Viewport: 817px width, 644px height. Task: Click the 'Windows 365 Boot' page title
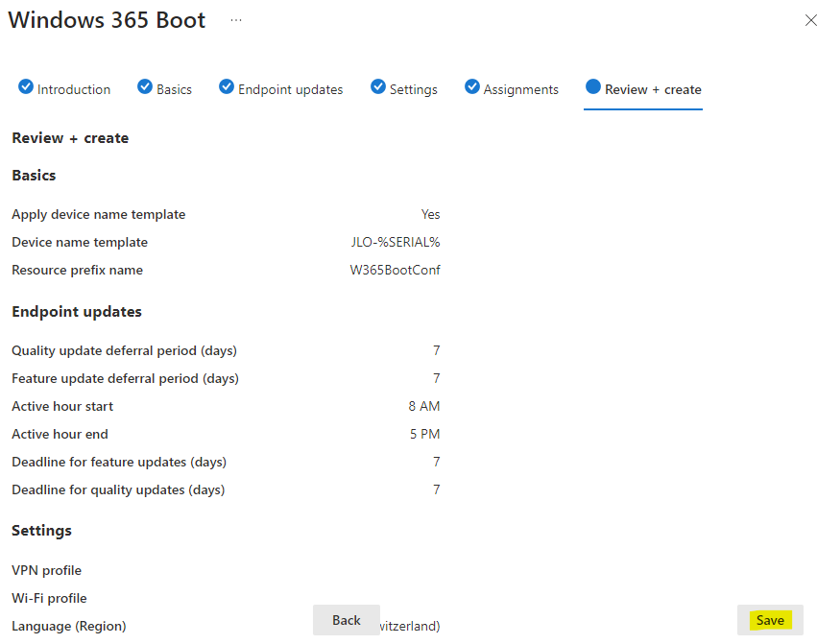(107, 20)
